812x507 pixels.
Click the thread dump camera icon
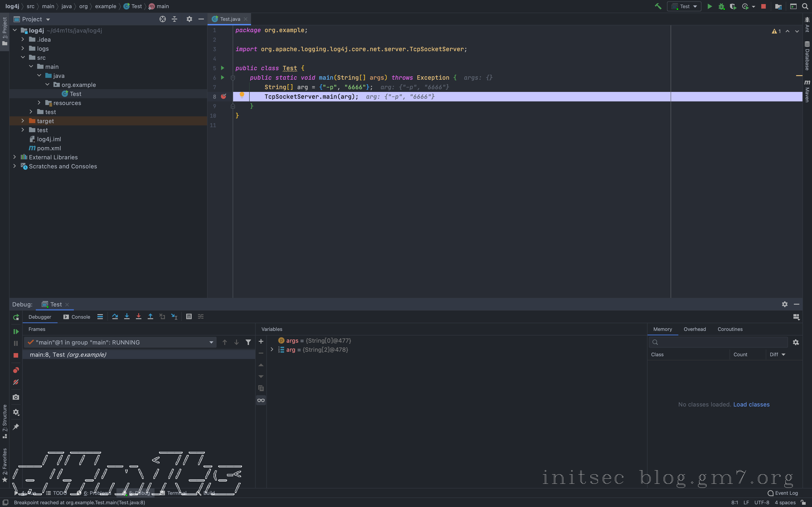16,397
